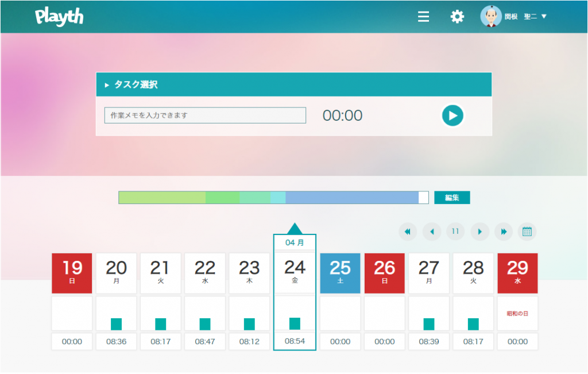This screenshot has width=588, height=374.
Task: Click the 04 月 month label
Action: click(295, 242)
